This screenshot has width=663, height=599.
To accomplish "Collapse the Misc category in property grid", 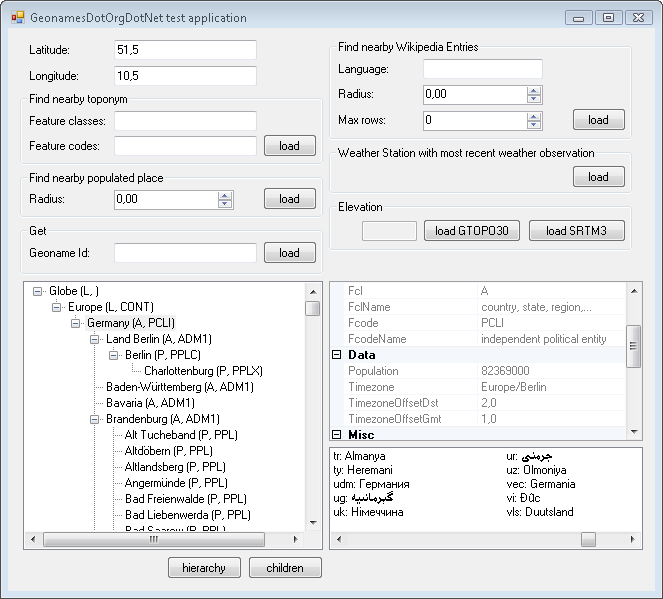I will tap(337, 435).
